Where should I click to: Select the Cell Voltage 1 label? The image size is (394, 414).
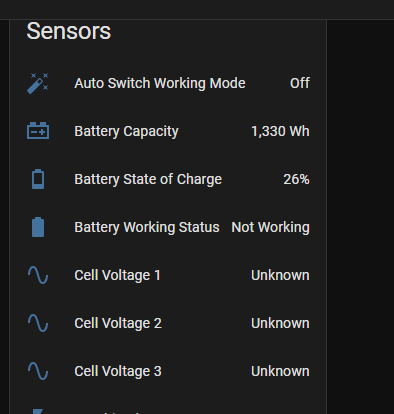tap(117, 275)
